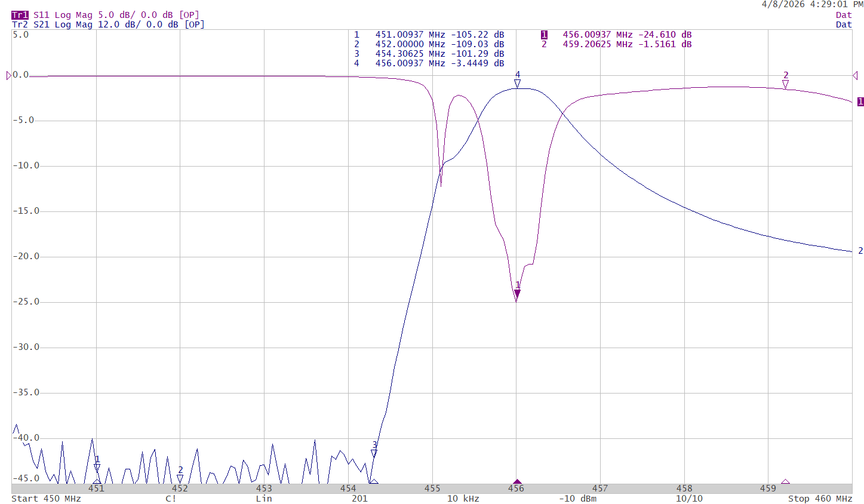Click the -10 dBm power readout
Image resolution: width=864 pixels, height=504 pixels.
tap(577, 499)
